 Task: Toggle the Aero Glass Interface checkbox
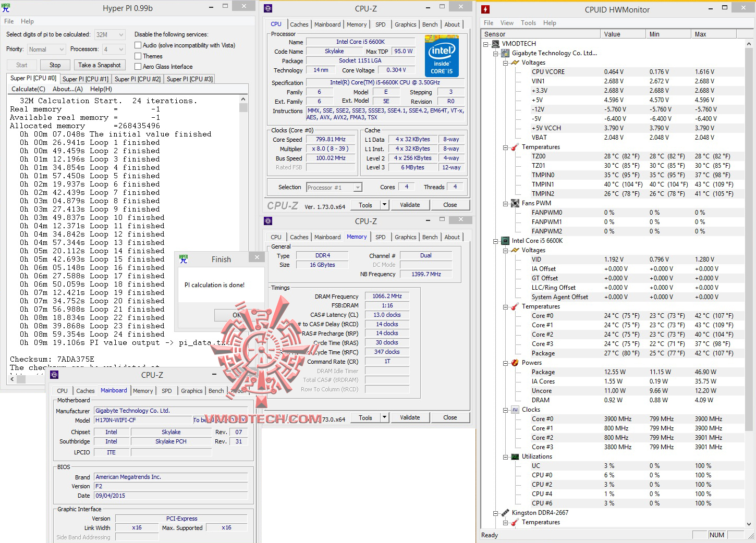138,67
